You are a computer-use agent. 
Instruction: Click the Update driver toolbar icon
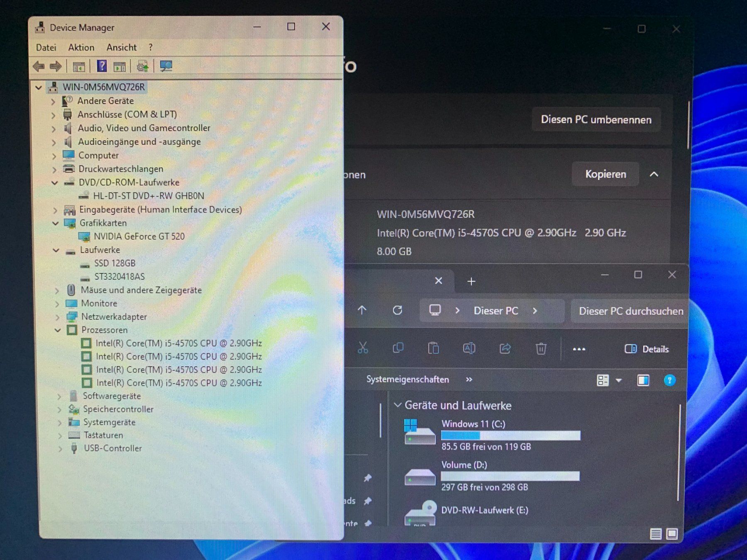[142, 66]
